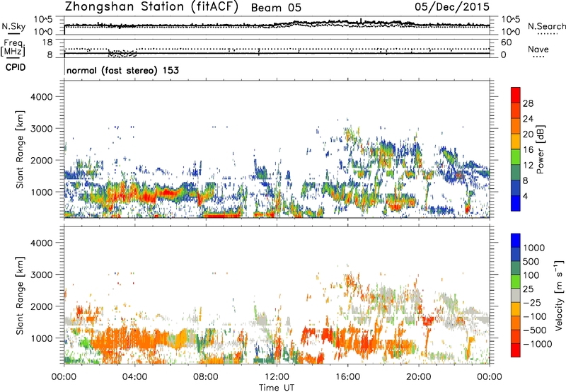The image size is (566, 392).
Task: Click the "Power [dB]" colorbar title
Action: coord(540,149)
